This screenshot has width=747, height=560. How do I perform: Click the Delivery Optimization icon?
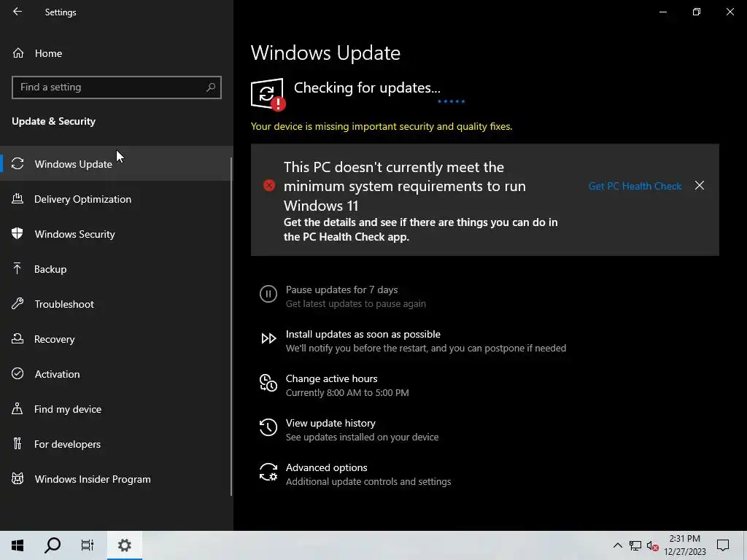(18, 198)
